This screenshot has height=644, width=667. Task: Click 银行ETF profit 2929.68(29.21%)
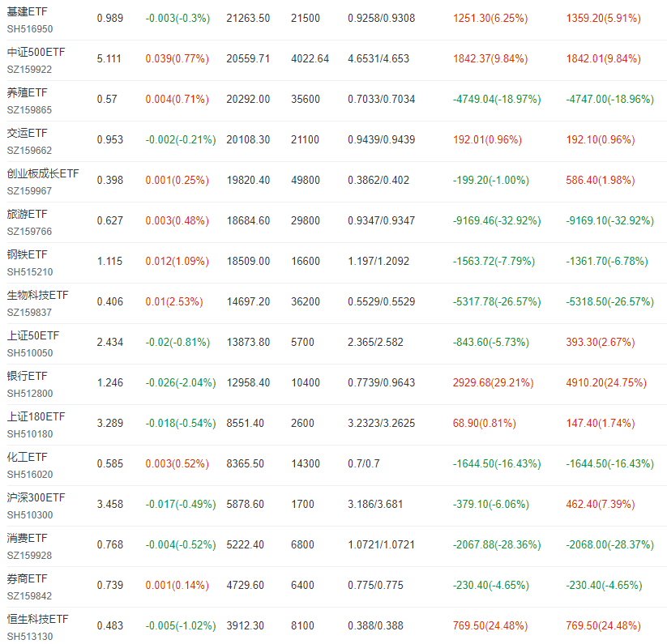pos(493,382)
